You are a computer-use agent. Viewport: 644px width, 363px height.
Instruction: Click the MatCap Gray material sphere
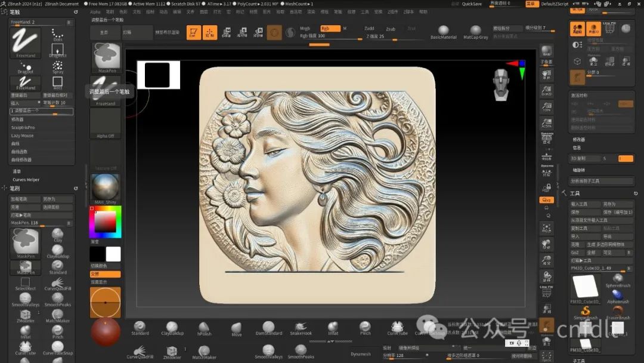point(475,31)
